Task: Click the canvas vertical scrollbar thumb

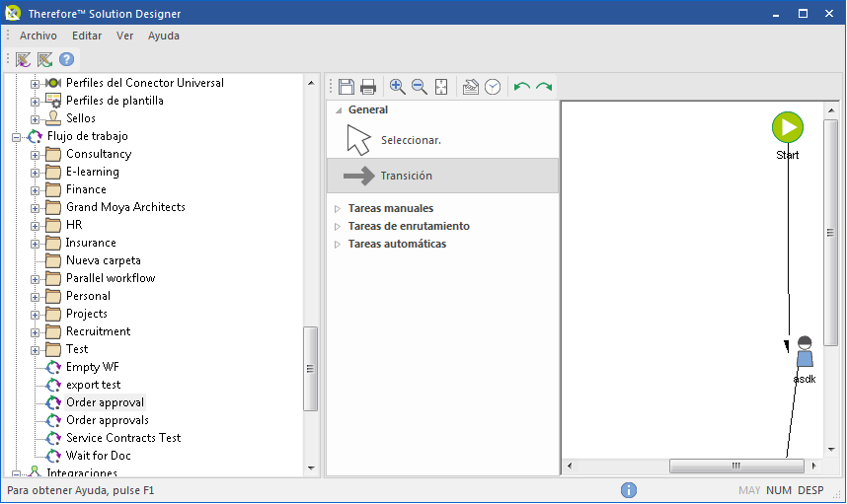Action: pyautogui.click(x=830, y=233)
